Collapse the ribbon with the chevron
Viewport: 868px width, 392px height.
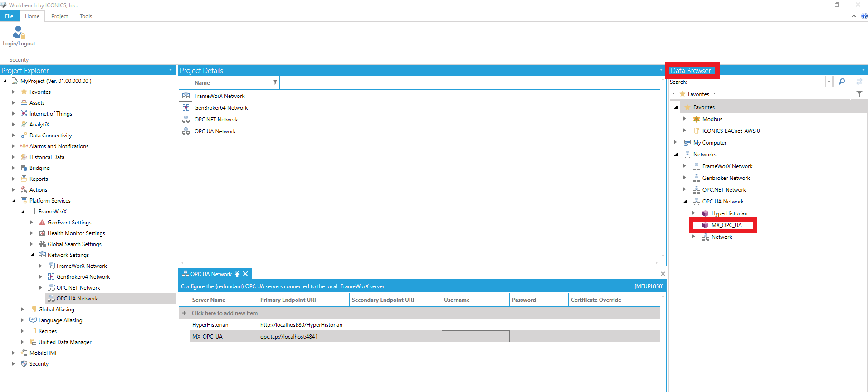pos(854,16)
